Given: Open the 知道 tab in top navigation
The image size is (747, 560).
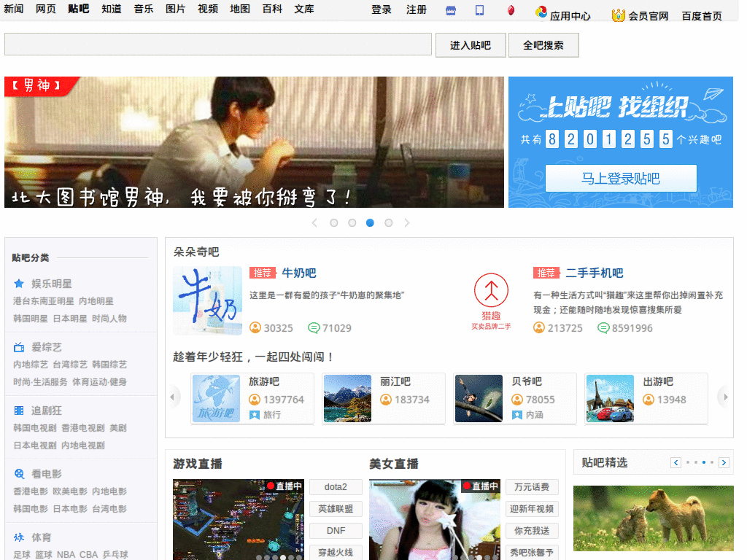Looking at the screenshot, I should (x=112, y=9).
